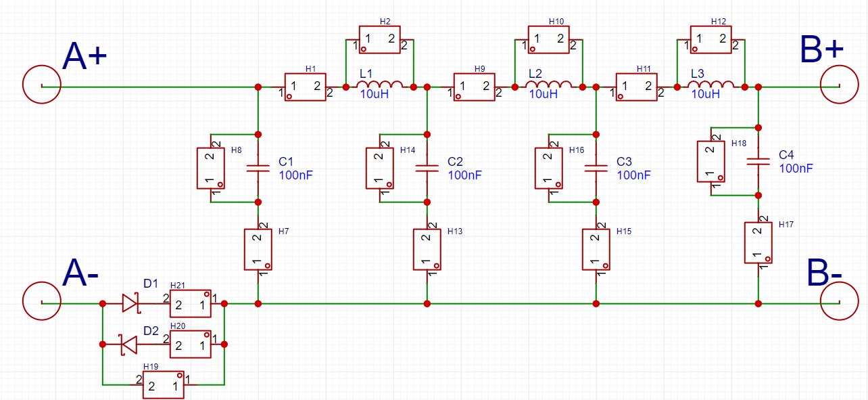Select the C4 capacitor symbol
Image resolution: width=868 pixels, height=400 pixels.
(x=758, y=161)
